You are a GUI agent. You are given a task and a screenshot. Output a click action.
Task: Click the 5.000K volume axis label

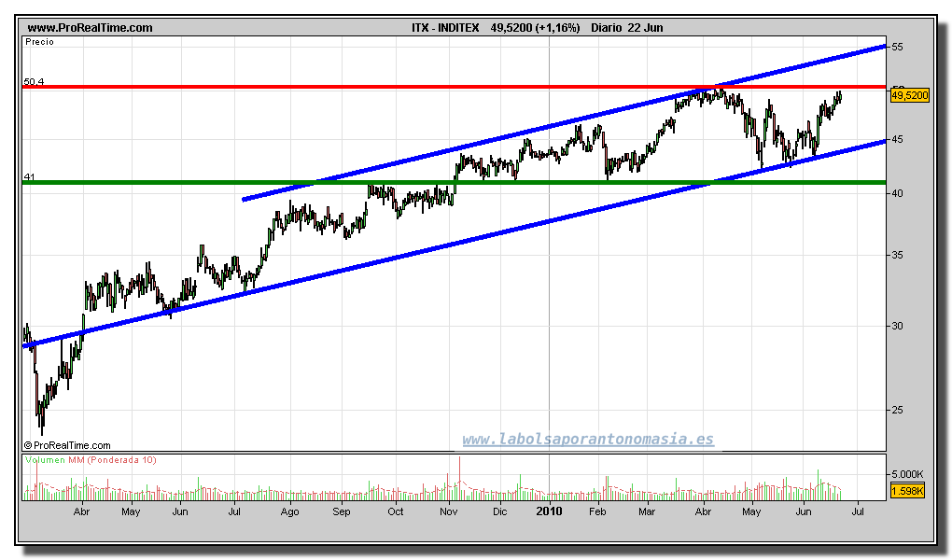pos(907,474)
